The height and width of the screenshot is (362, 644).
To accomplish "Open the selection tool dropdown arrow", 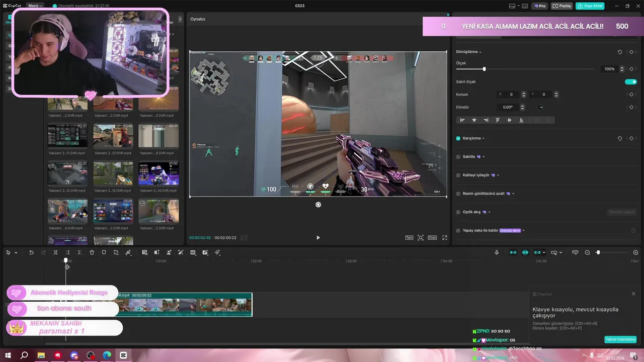I will pyautogui.click(x=16, y=253).
